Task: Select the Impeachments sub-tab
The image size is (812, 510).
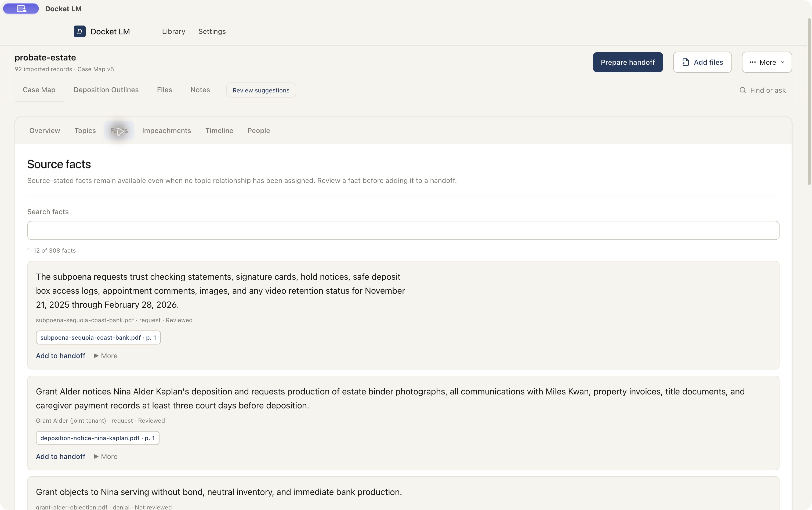Action: 166,131
